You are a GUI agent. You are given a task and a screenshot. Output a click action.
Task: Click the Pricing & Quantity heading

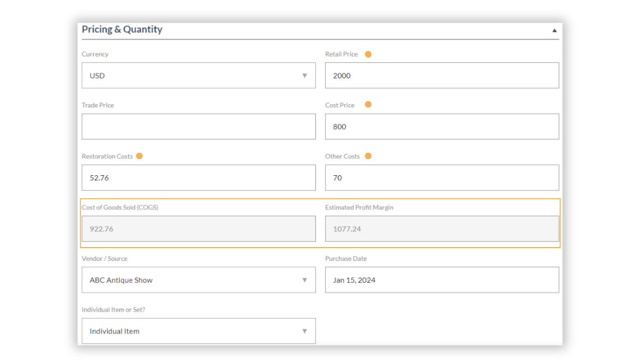(122, 30)
